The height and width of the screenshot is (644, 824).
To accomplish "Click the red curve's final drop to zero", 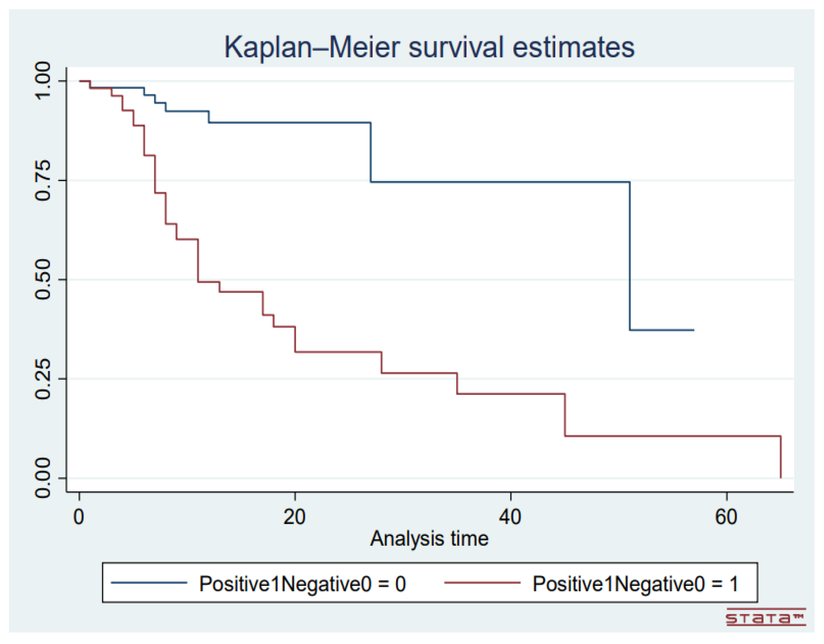I will (x=781, y=458).
